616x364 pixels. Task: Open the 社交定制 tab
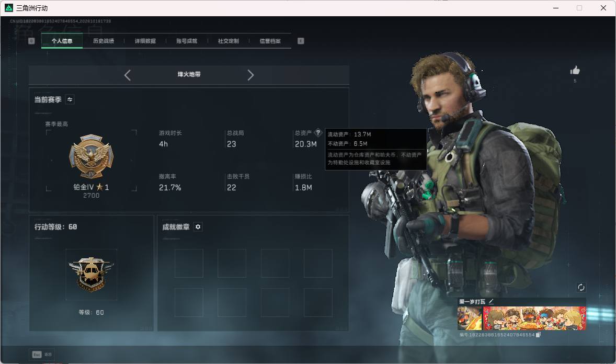tap(228, 41)
